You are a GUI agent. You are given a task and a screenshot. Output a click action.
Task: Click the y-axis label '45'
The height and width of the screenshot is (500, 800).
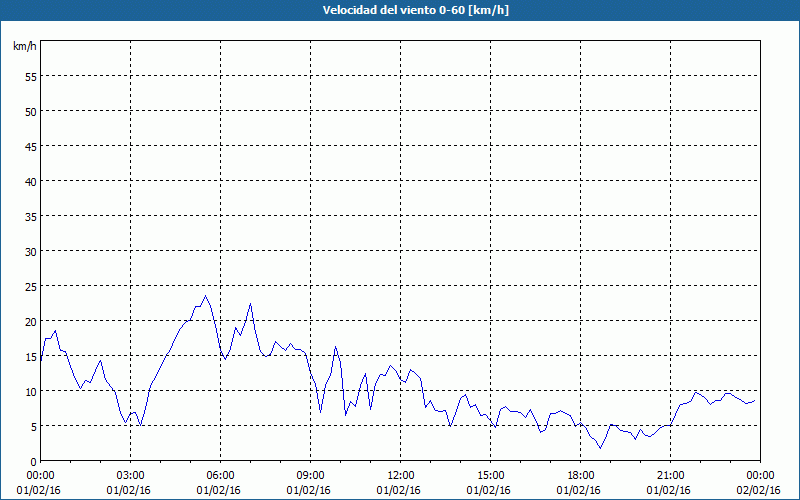[x=31, y=146]
